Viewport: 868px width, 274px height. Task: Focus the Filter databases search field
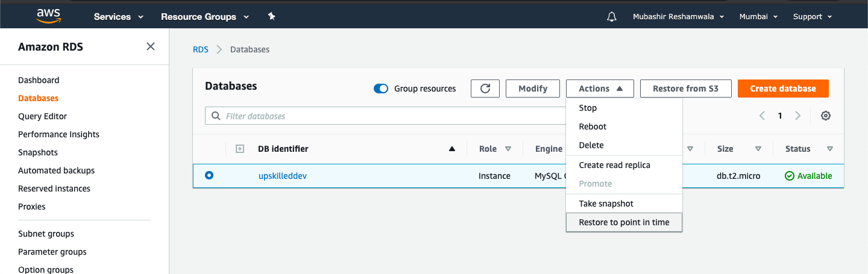386,116
